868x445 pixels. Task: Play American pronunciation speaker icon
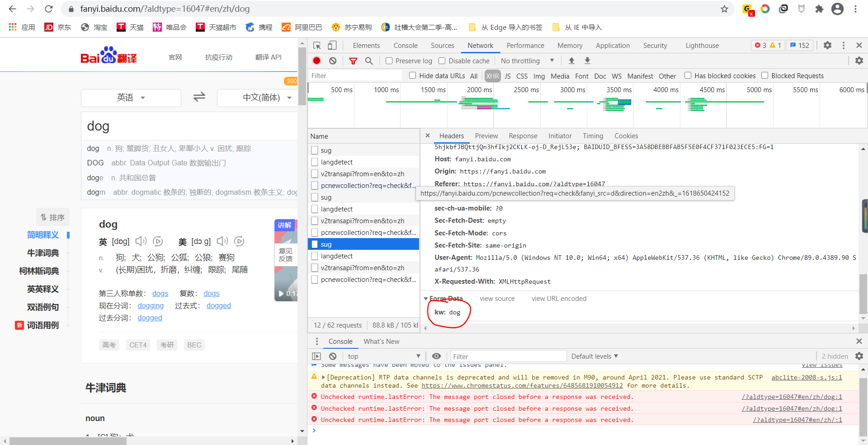[x=222, y=241]
